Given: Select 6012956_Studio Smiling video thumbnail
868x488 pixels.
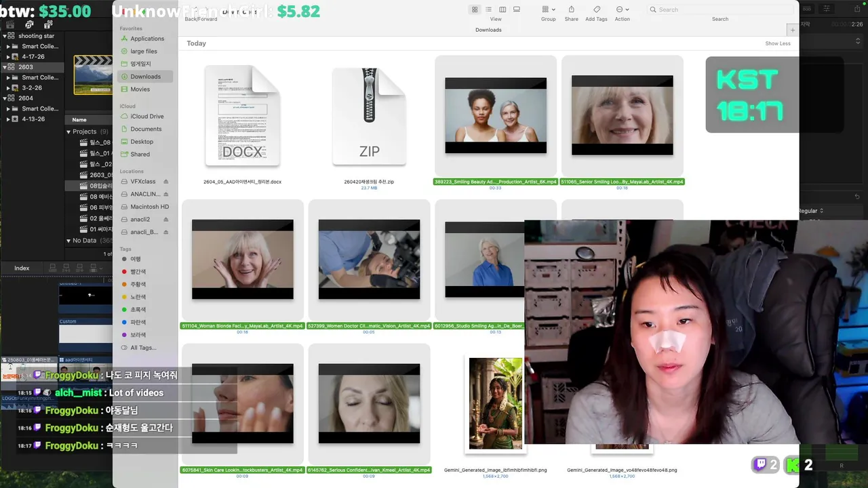Looking at the screenshot, I should [x=484, y=260].
